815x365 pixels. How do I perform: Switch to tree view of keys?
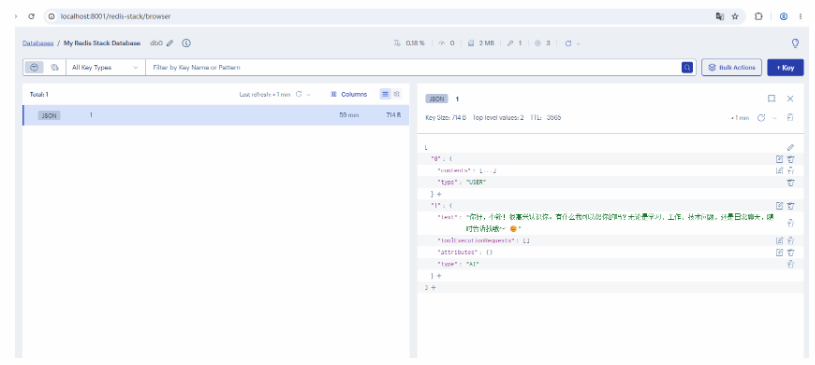click(397, 94)
